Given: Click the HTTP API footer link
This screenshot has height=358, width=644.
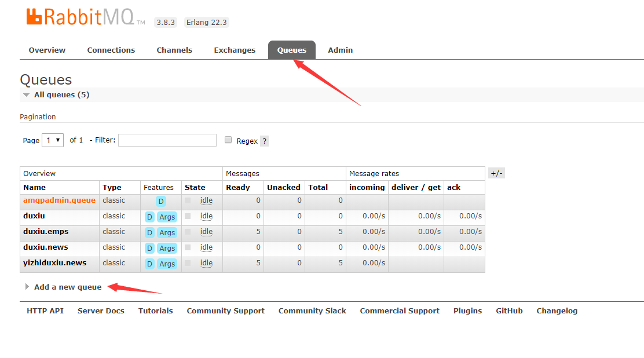Looking at the screenshot, I should pos(45,310).
